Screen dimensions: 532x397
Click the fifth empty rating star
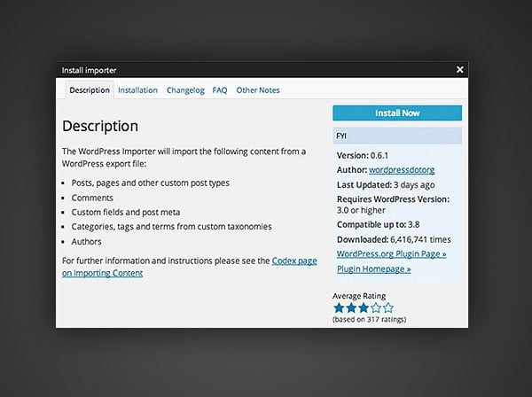click(388, 307)
